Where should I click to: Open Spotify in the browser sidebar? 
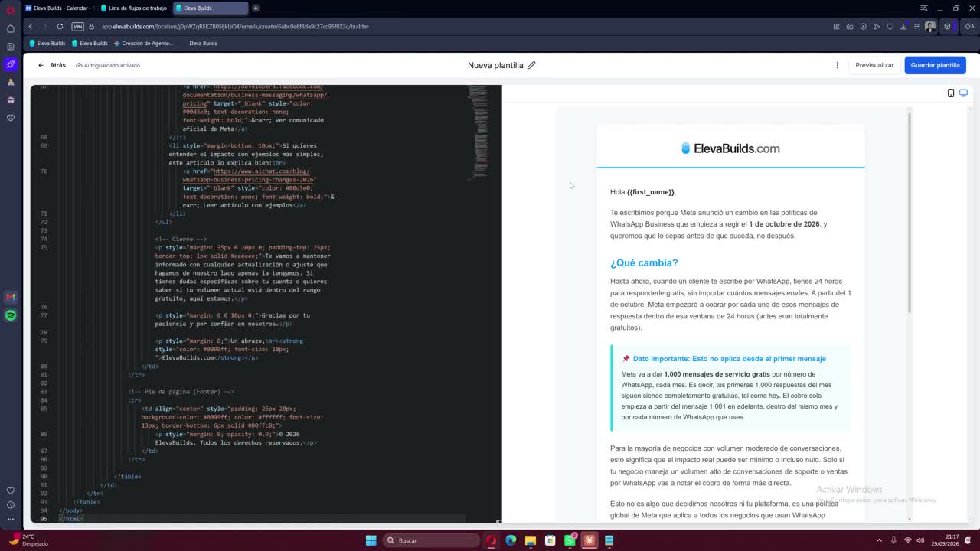11,315
